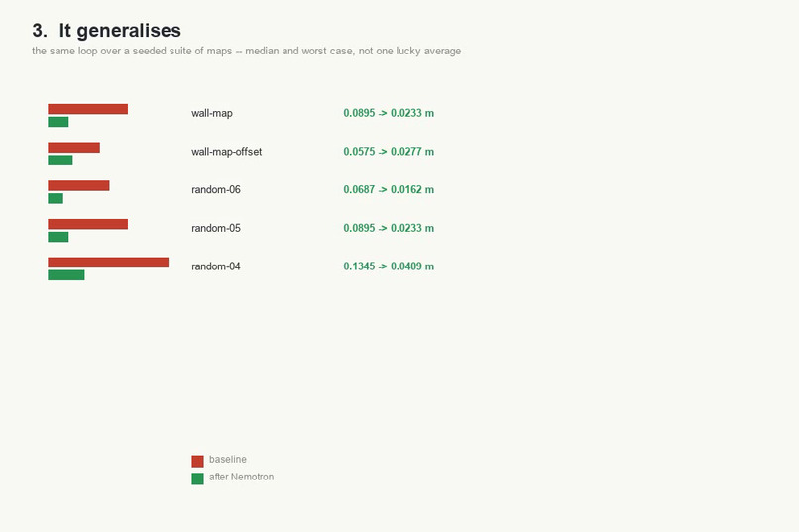Click value "0.0575 -> 0.0277 m"
This screenshot has width=799, height=532.
389,152
